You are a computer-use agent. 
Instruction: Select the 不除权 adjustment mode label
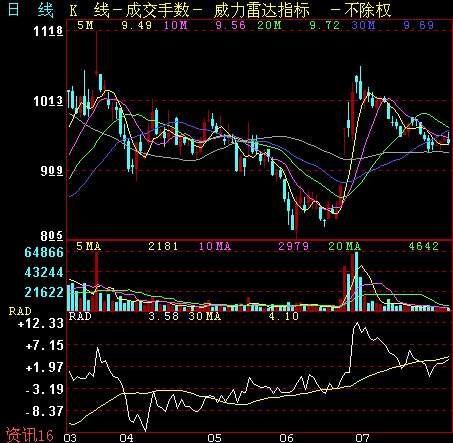coord(368,10)
